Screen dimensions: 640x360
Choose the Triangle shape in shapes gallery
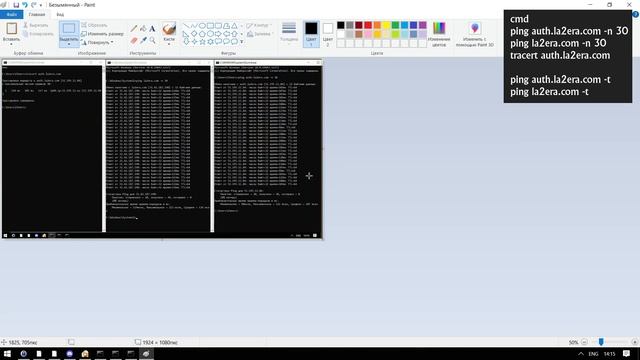[x=234, y=26]
